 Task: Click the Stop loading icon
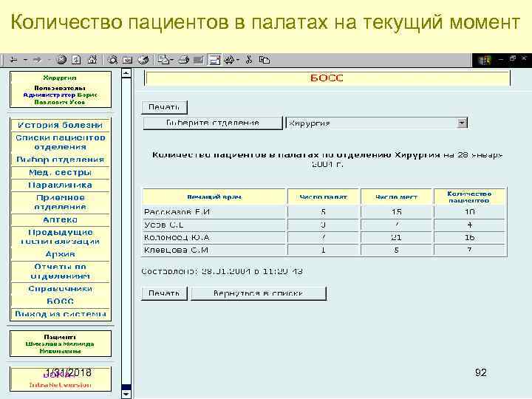pos(61,60)
